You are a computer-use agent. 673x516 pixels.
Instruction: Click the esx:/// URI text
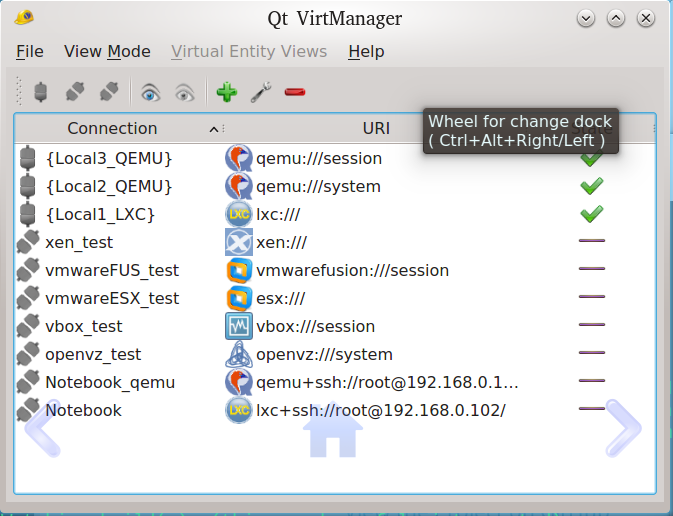[x=281, y=298]
